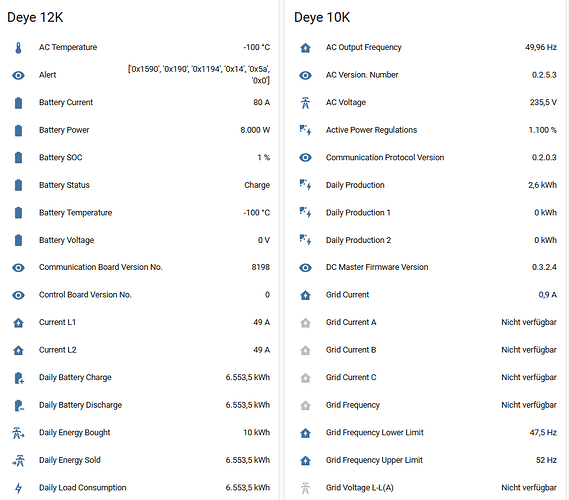569x500 pixels.
Task: Open the AC Voltage entity details
Action: coord(426,103)
